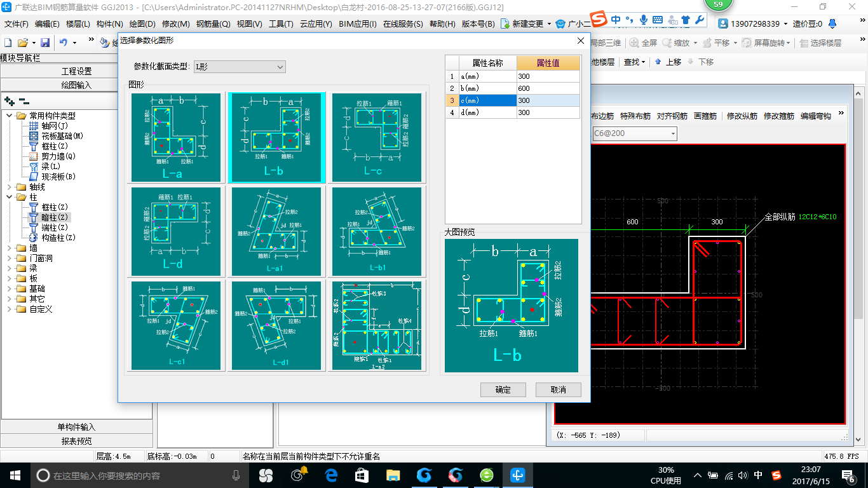Open the 查找 dropdown arrow
868x488 pixels.
pos(644,62)
